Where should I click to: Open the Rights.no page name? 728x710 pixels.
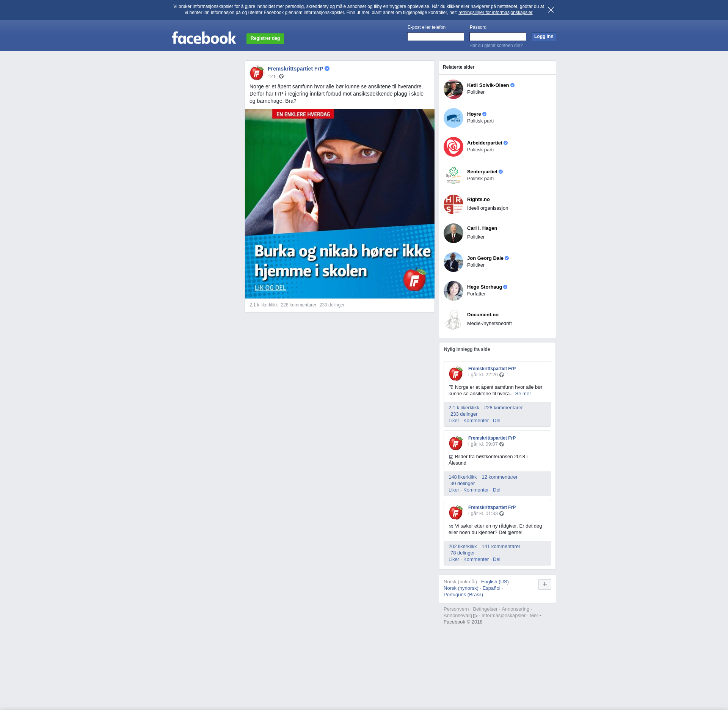click(479, 199)
